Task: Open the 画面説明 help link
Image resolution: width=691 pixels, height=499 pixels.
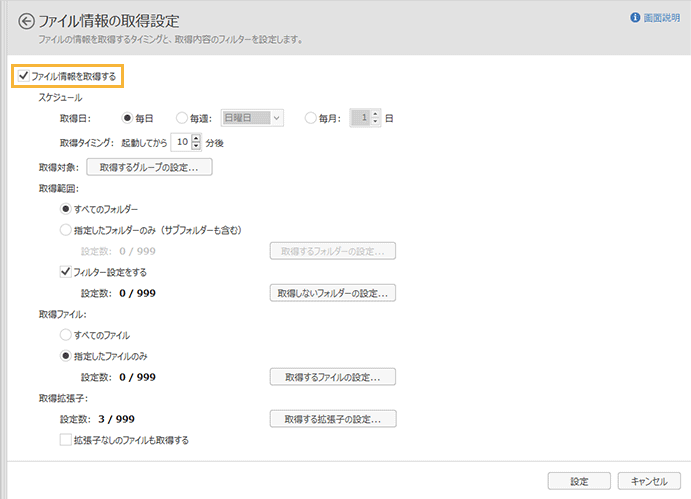Action: [x=661, y=18]
